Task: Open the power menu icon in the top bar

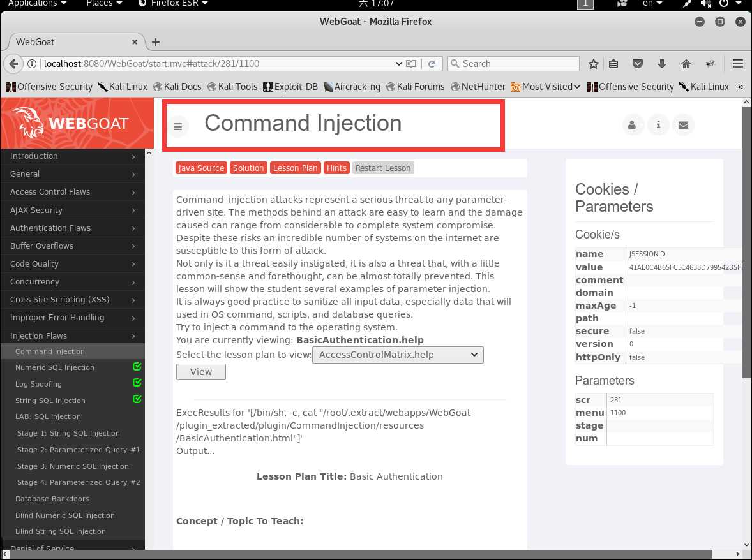Action: 723,4
